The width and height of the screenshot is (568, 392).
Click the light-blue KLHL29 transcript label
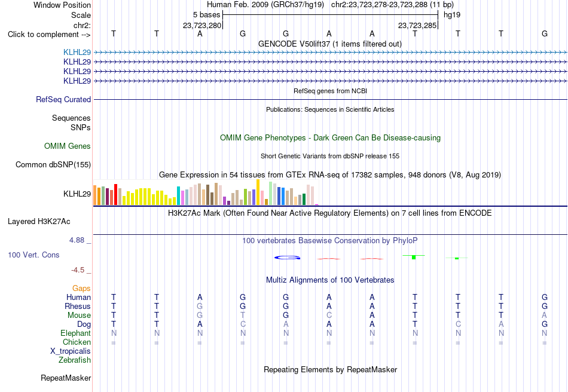(77, 52)
